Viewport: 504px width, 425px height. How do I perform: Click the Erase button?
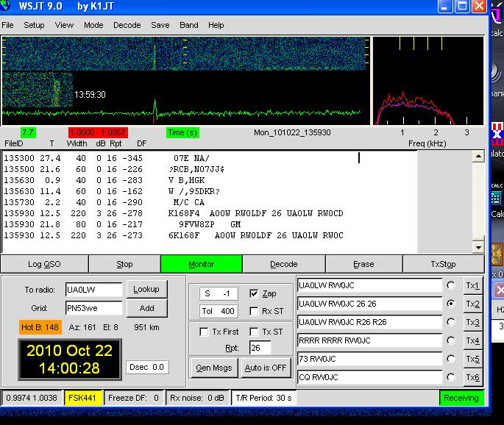[x=363, y=264]
